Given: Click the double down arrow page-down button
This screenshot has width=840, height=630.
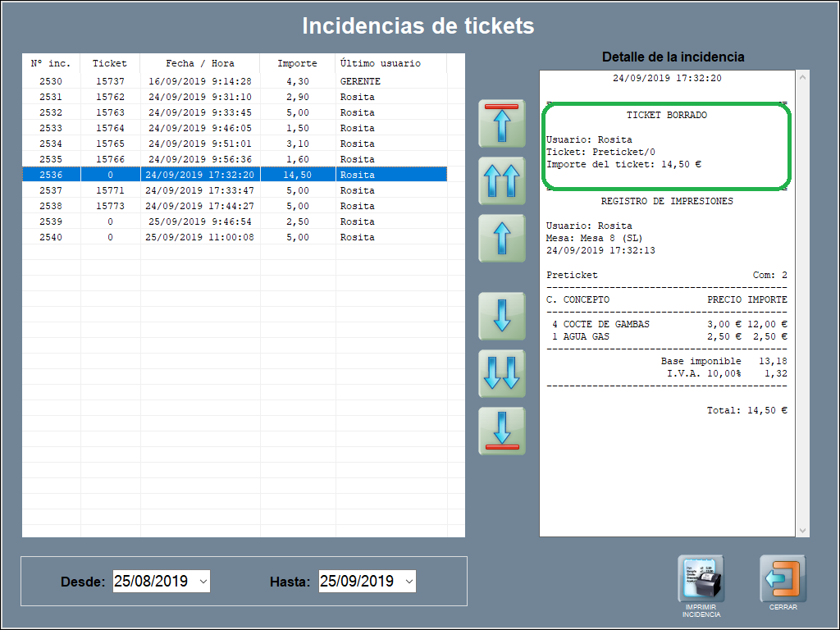Looking at the screenshot, I should click(x=502, y=373).
